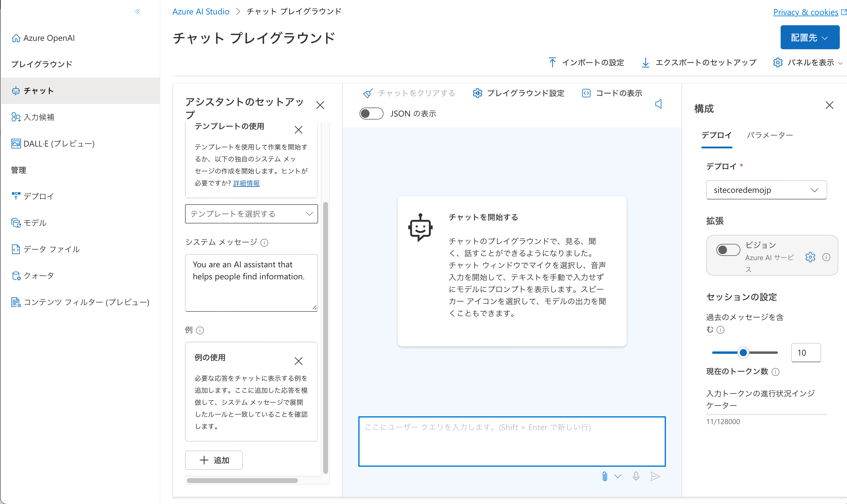Drag 過去のメッセージを含む slider
This screenshot has height=504, width=847.
click(x=742, y=352)
